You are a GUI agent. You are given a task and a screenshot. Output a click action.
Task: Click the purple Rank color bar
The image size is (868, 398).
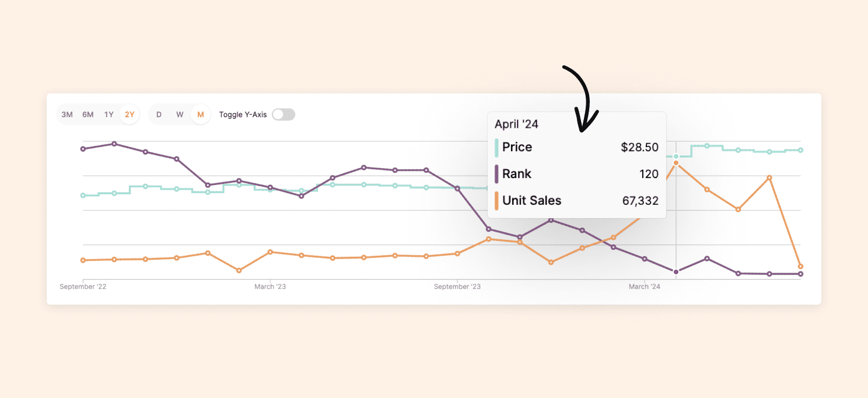[x=496, y=174]
